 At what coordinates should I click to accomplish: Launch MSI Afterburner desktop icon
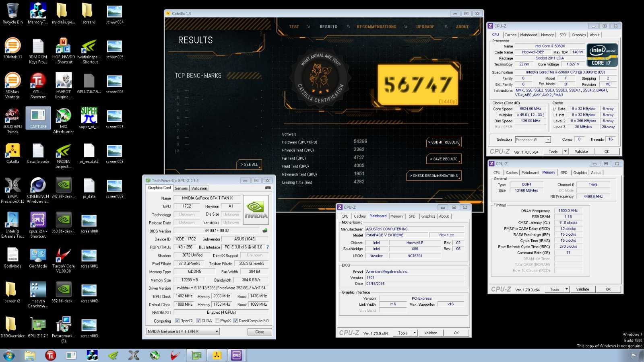coord(64,121)
